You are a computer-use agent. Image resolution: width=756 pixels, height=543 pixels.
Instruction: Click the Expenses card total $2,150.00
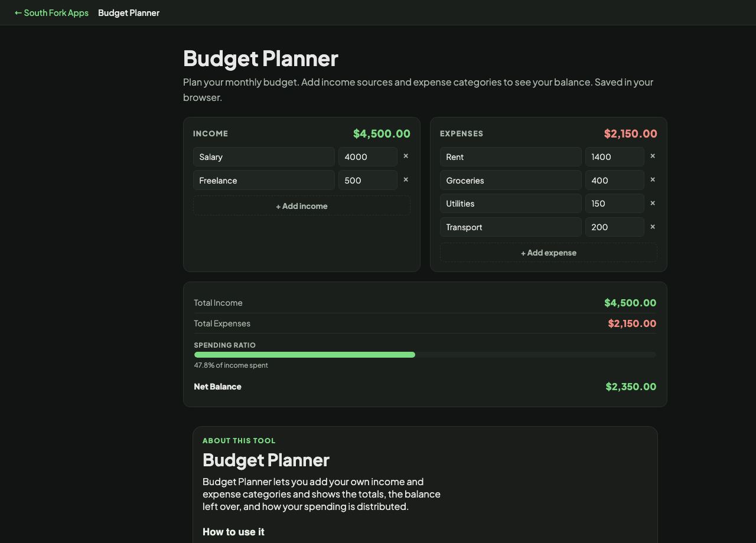coord(631,133)
